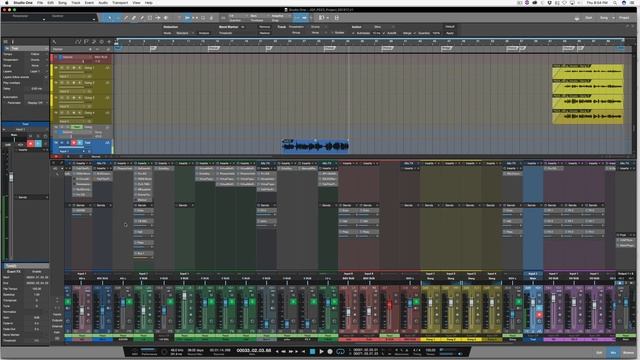Click Apply in the Action section

(449, 33)
